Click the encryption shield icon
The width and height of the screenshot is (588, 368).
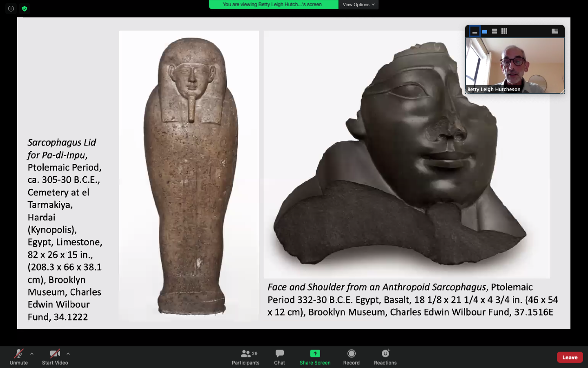click(24, 8)
